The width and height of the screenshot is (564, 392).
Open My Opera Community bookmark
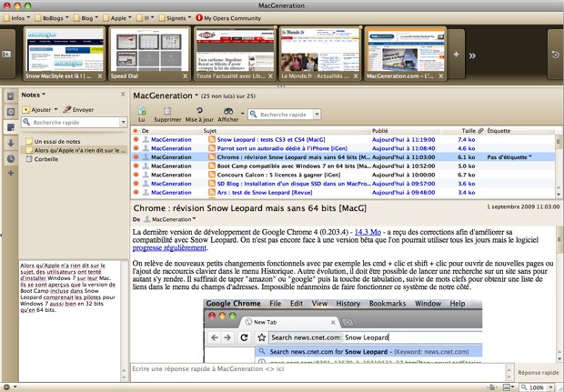(228, 18)
